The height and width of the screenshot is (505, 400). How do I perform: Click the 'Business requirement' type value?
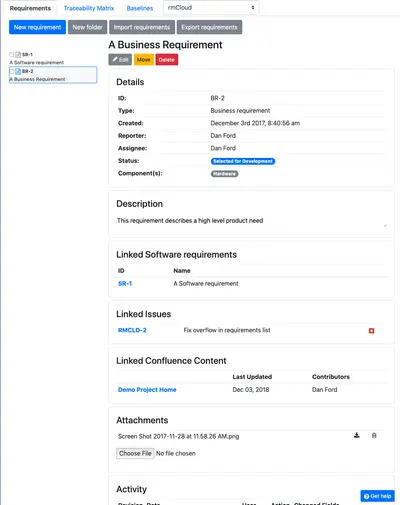(x=240, y=111)
